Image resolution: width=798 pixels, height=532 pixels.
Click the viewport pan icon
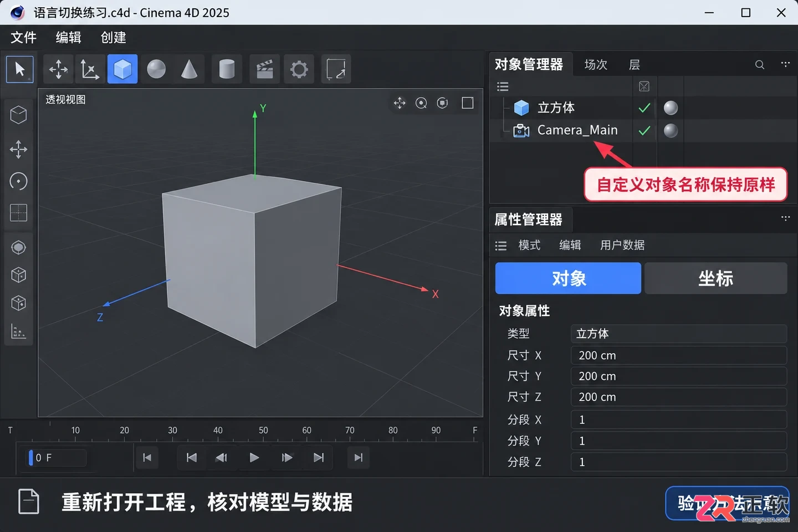(x=400, y=103)
